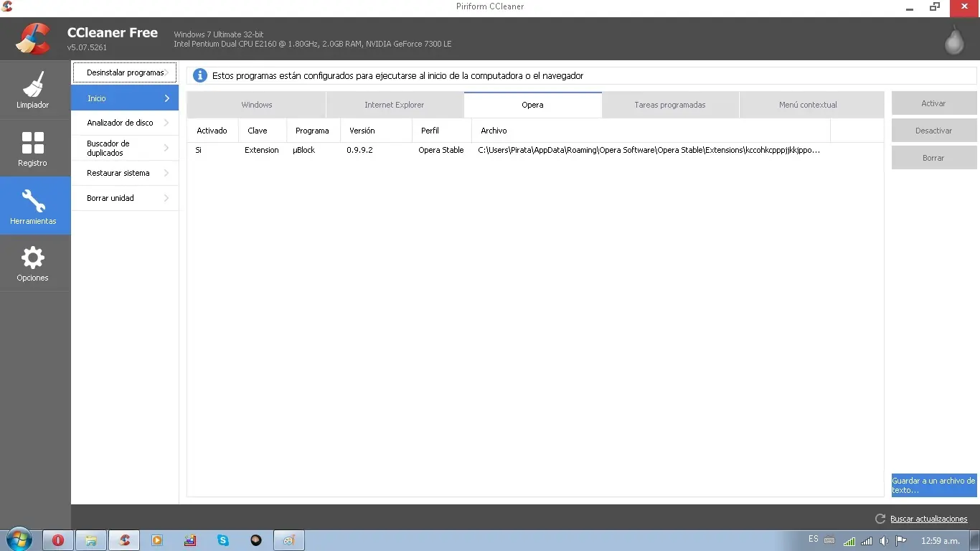The image size is (980, 551).
Task: Click the Borrar button
Action: 934,158
